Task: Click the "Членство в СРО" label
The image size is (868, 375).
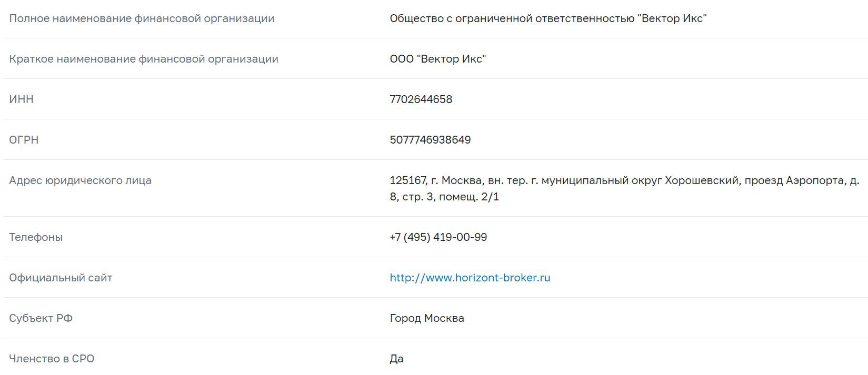Action: tap(52, 359)
